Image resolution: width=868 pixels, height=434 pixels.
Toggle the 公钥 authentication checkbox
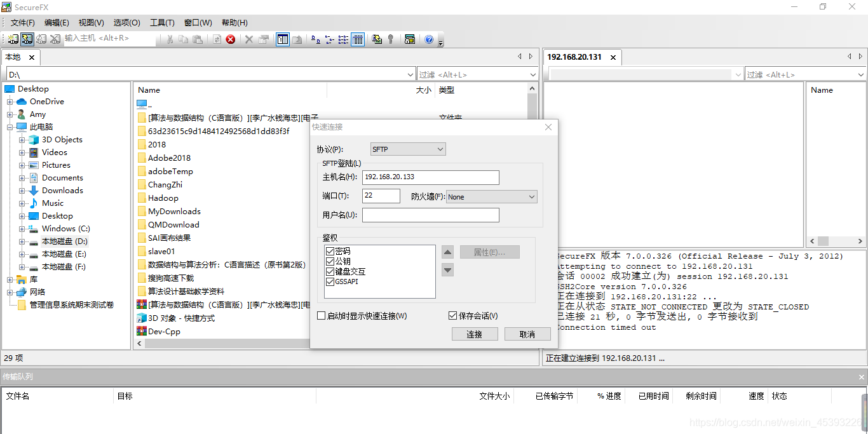330,261
